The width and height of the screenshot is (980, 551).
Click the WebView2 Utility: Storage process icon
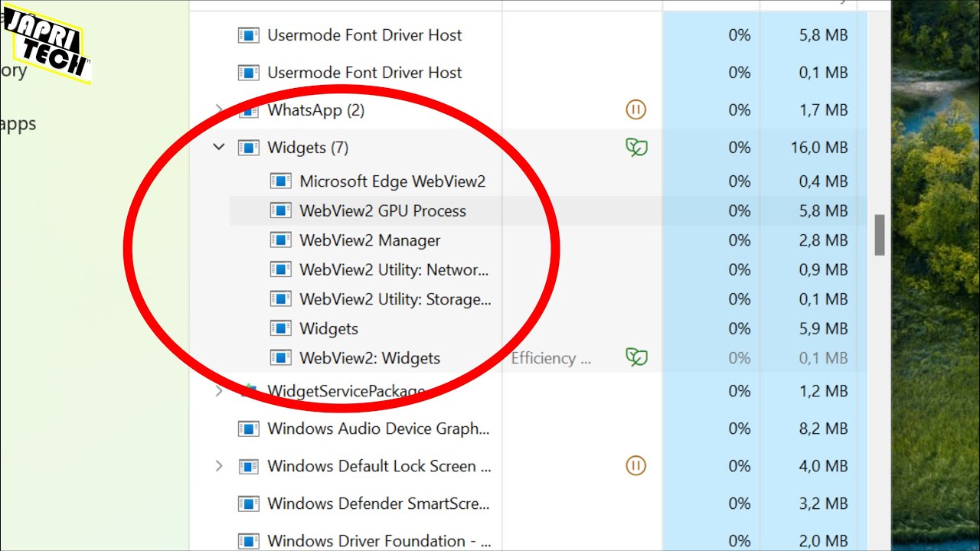pos(281,299)
